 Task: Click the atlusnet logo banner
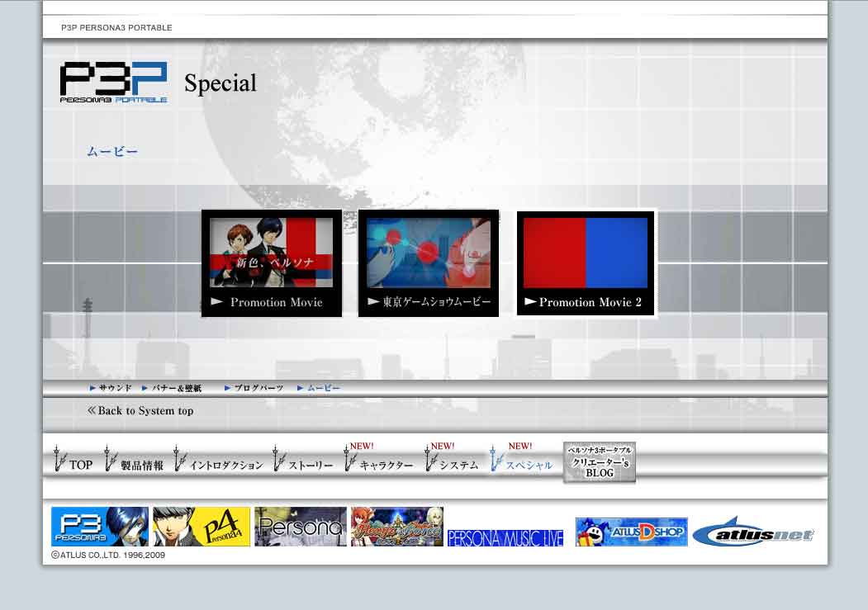(753, 532)
